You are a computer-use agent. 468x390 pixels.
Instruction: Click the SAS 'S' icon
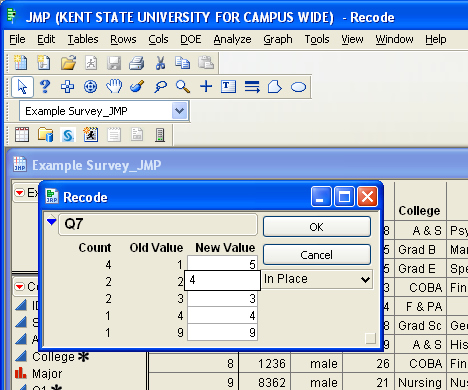click(x=68, y=135)
